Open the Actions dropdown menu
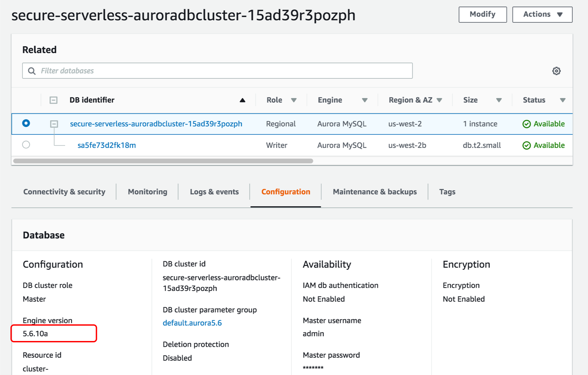Screen dimensions: 588x375 [542, 14]
